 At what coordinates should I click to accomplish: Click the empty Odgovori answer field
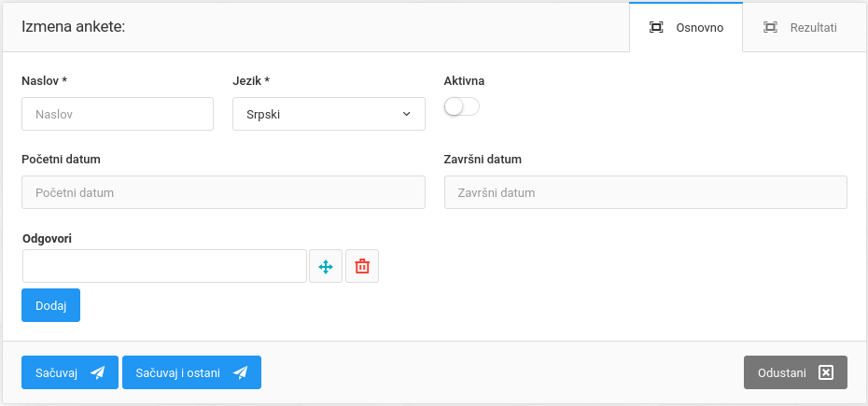coord(164,266)
